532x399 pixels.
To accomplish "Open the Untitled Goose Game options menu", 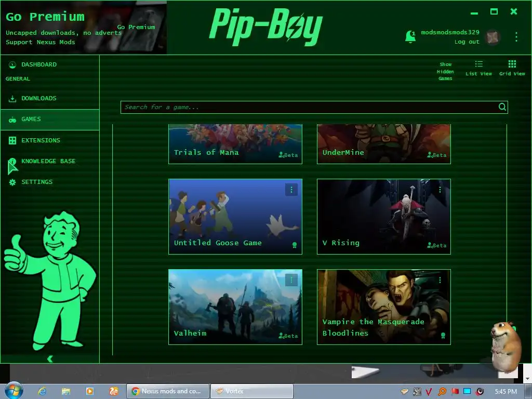I will pyautogui.click(x=291, y=190).
